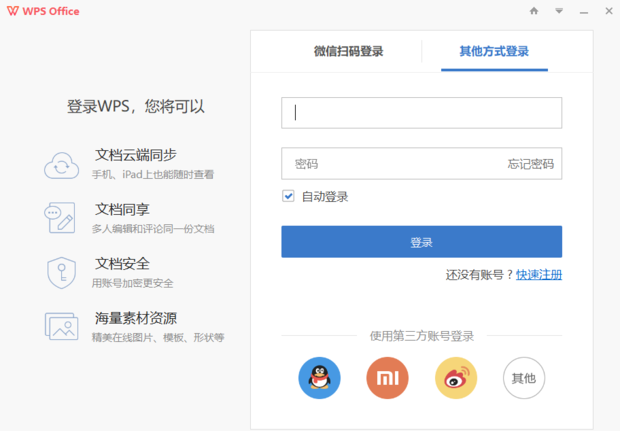Expand the title bar dropdown arrow
The height and width of the screenshot is (431, 620).
point(559,11)
